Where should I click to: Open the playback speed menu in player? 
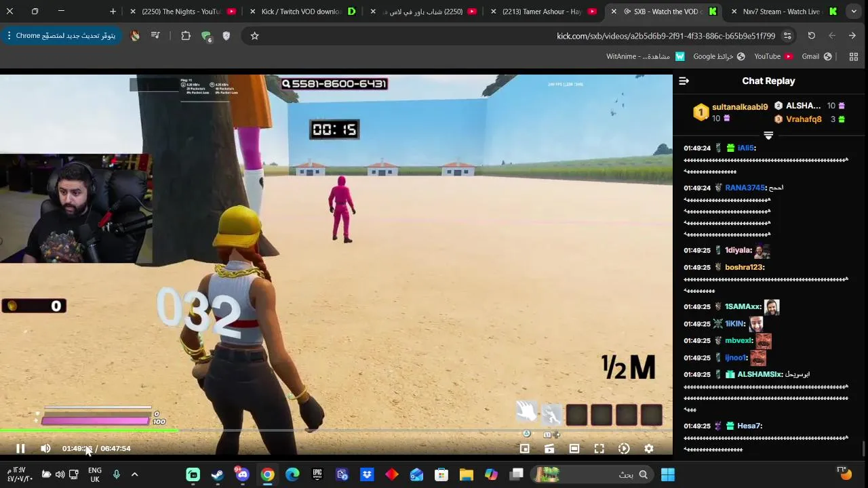[624, 449]
